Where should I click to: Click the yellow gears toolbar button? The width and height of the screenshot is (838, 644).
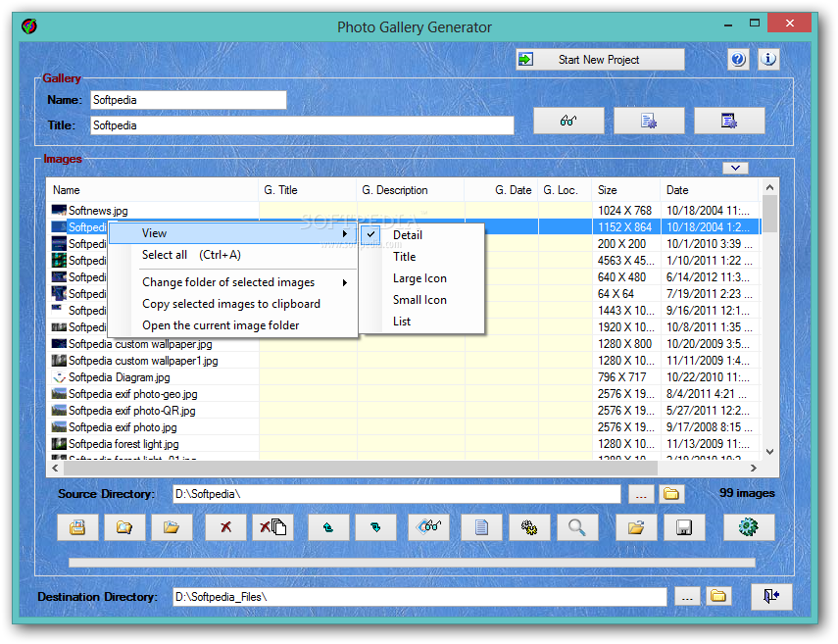pos(529,527)
